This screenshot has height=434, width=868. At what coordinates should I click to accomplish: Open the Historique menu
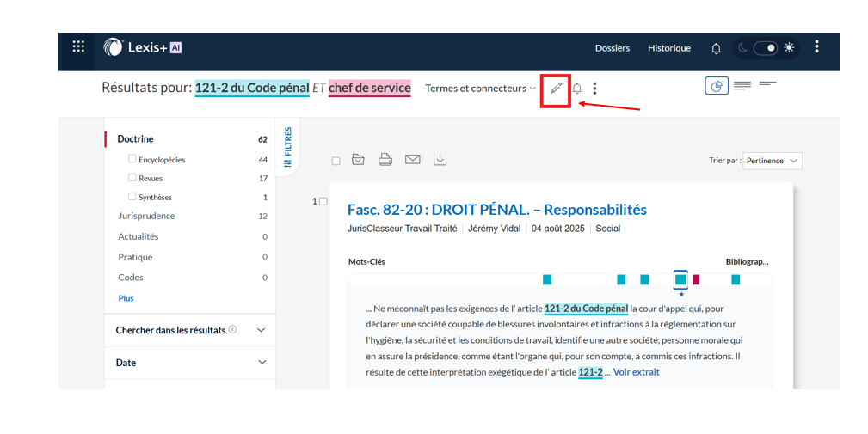(668, 48)
